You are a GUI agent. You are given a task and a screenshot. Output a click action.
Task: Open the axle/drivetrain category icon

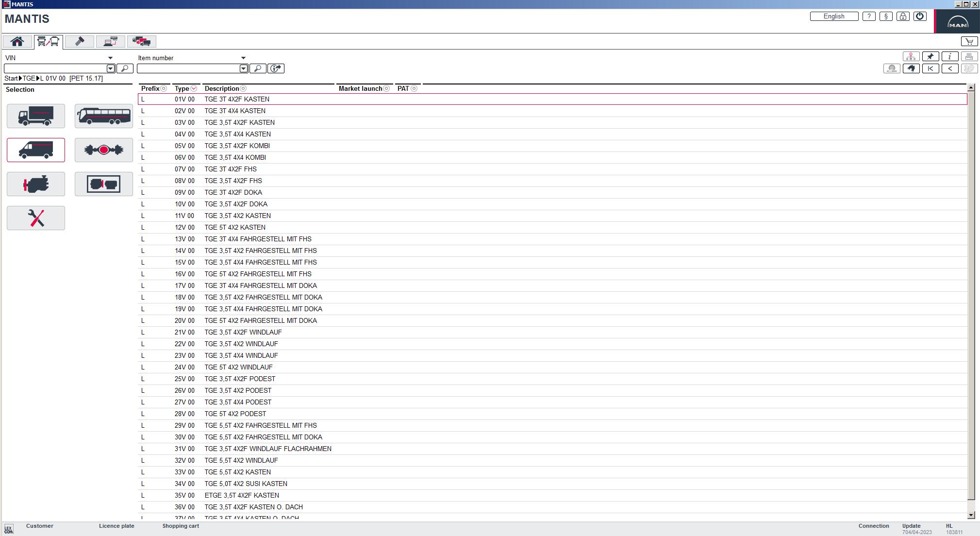pos(103,150)
